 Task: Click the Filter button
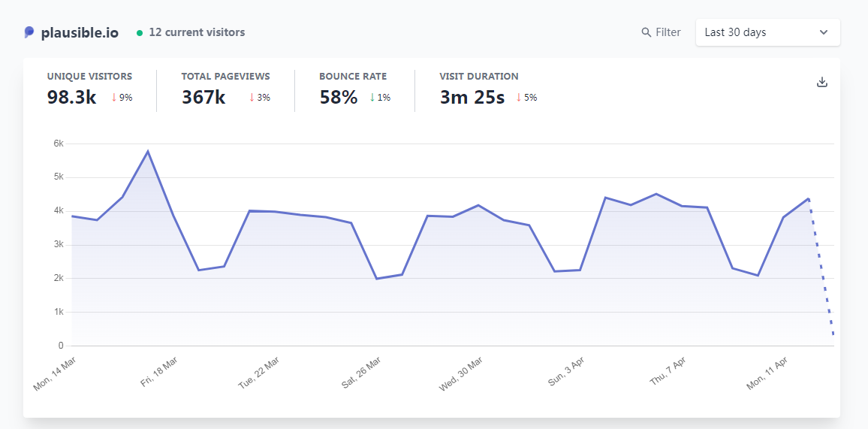(x=661, y=32)
